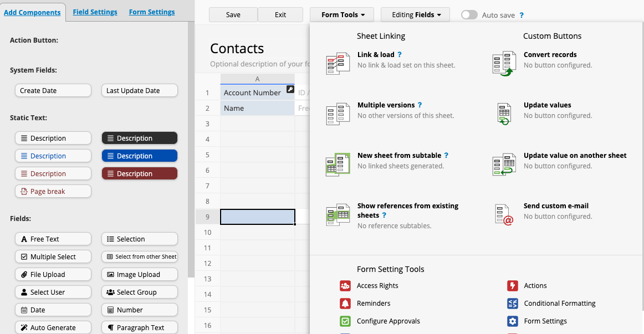Click the New sheet from subtable icon

338,163
